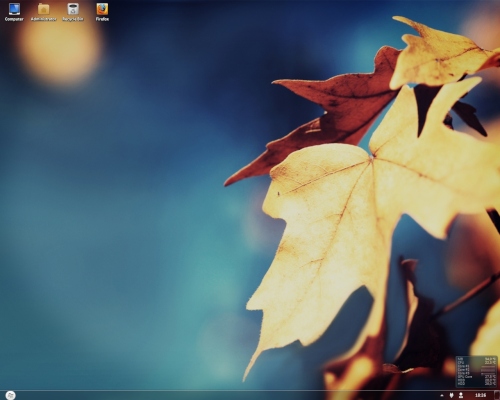The width and height of the screenshot is (500, 400).
Task: Click the power plug tray icon
Action: (x=452, y=395)
